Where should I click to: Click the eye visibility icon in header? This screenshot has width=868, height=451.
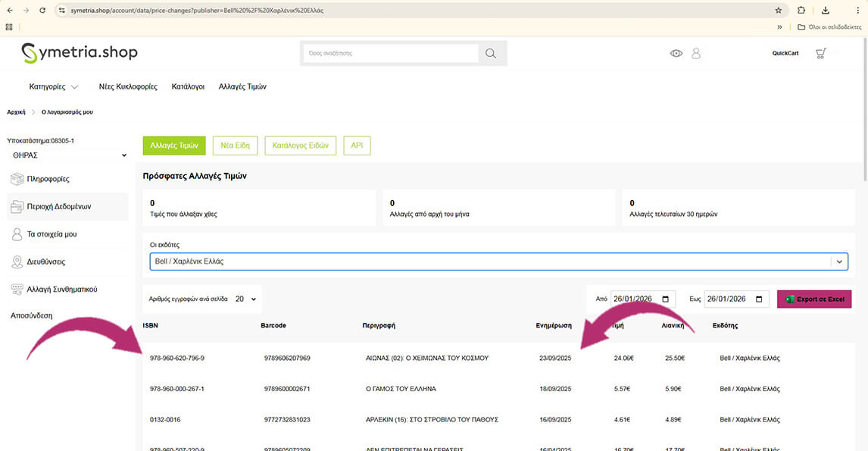(676, 53)
